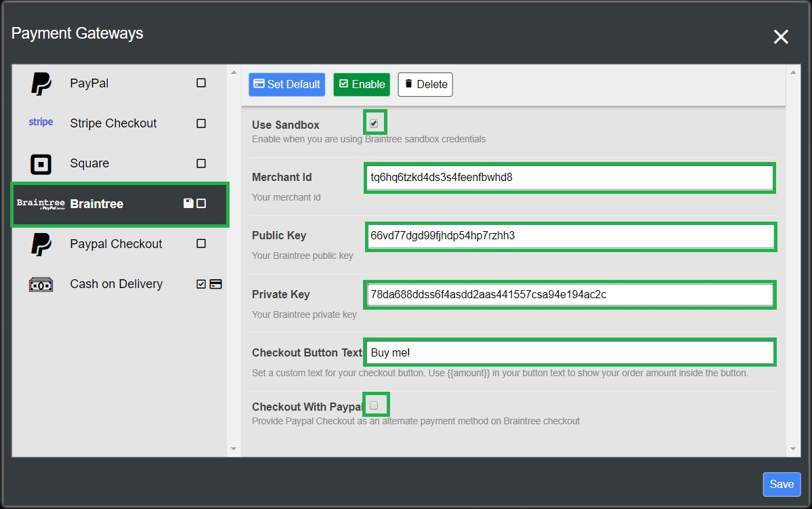
Task: Click the Merchant Id input field
Action: pyautogui.click(x=570, y=178)
